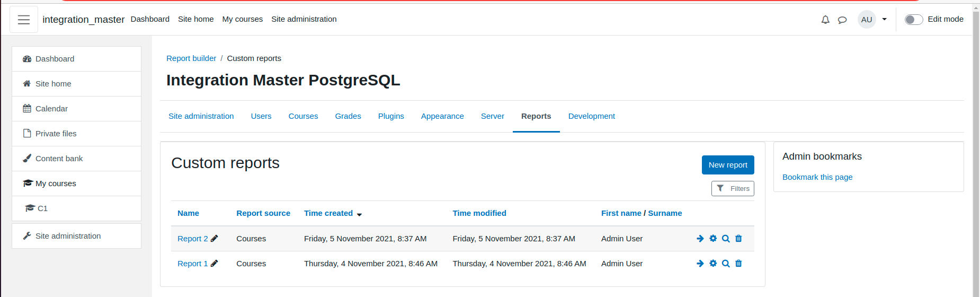Open settings gear for Report 1
The image size is (980, 297).
713,264
